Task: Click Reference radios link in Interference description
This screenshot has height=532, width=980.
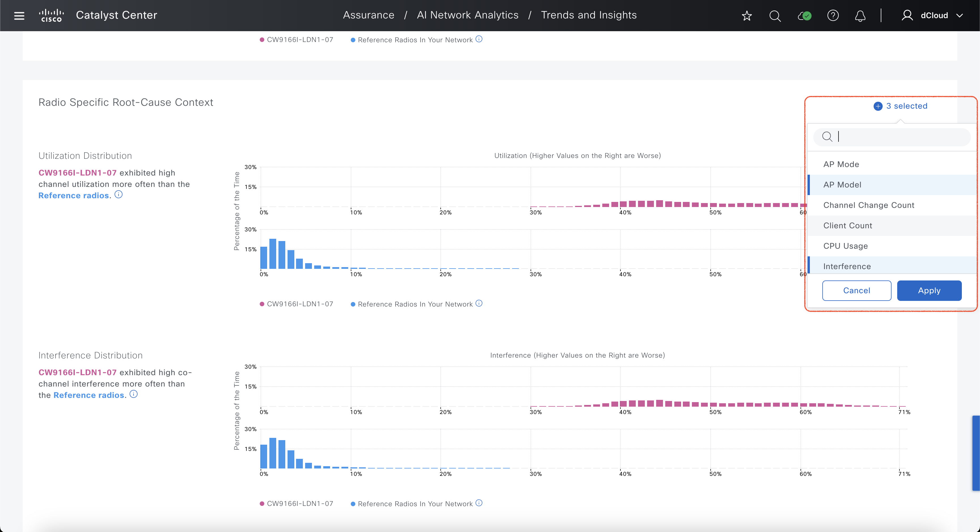Action: [89, 395]
